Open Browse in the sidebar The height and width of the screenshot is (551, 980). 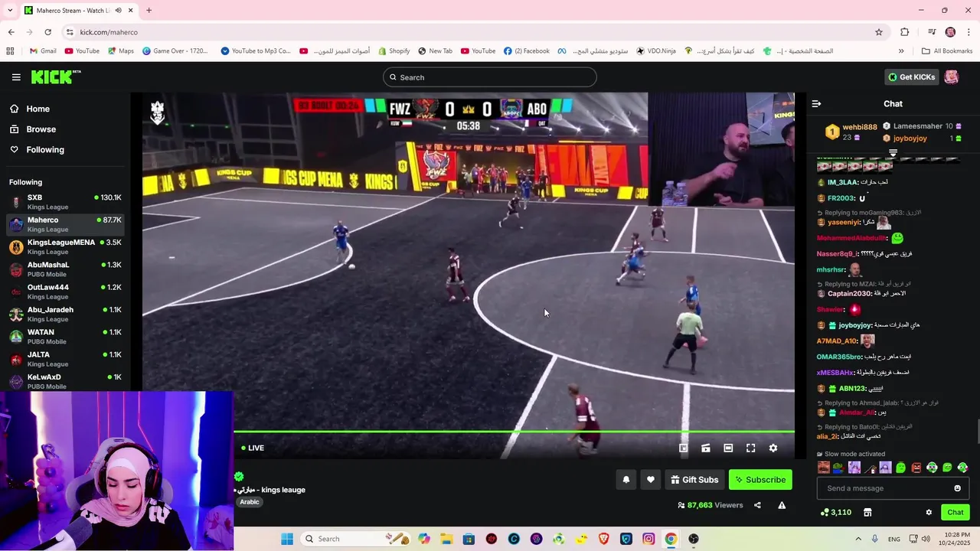coord(41,129)
